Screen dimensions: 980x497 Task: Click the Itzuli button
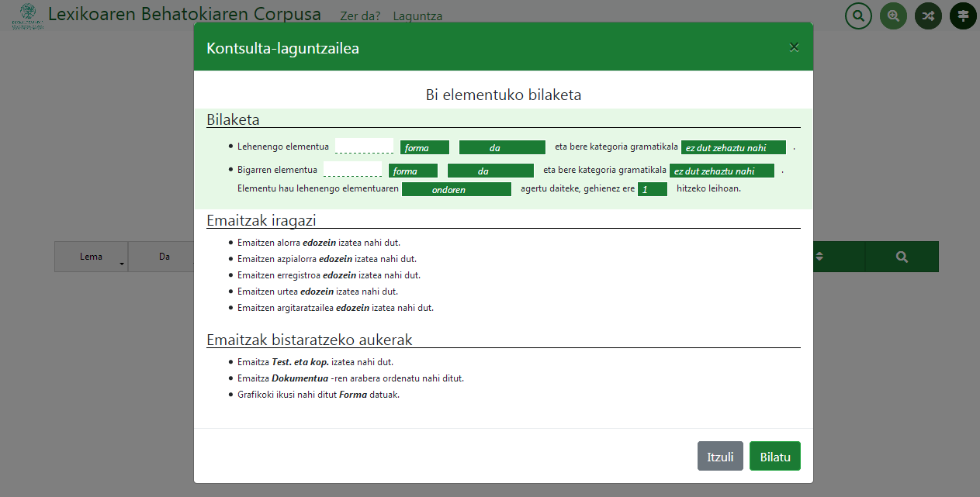coord(720,457)
